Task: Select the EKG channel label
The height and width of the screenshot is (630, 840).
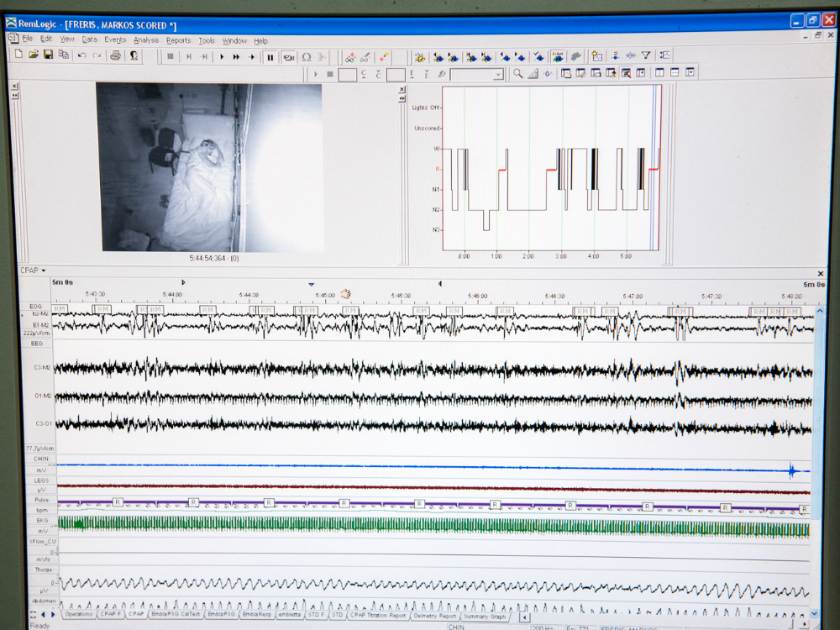Action: (x=42, y=520)
